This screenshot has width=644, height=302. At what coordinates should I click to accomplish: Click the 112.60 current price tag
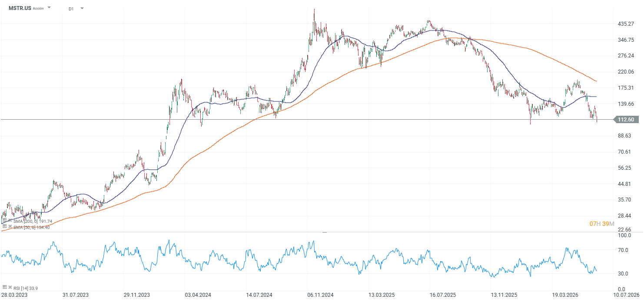[x=626, y=120]
